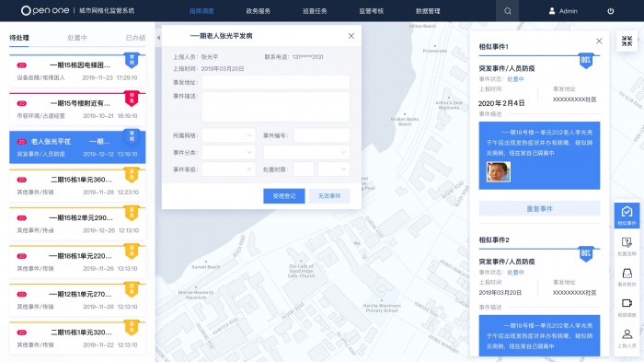Click the 联系电话 131****3131 text
Viewport: 644px width, 362px height.
pyautogui.click(x=293, y=57)
